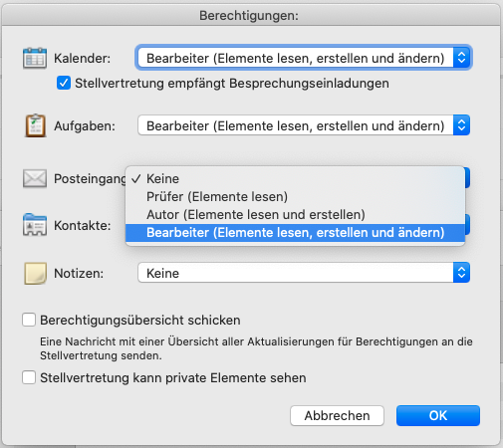This screenshot has height=448, width=503.
Task: Choose the checked Keine menu entry
Action: coord(295,178)
